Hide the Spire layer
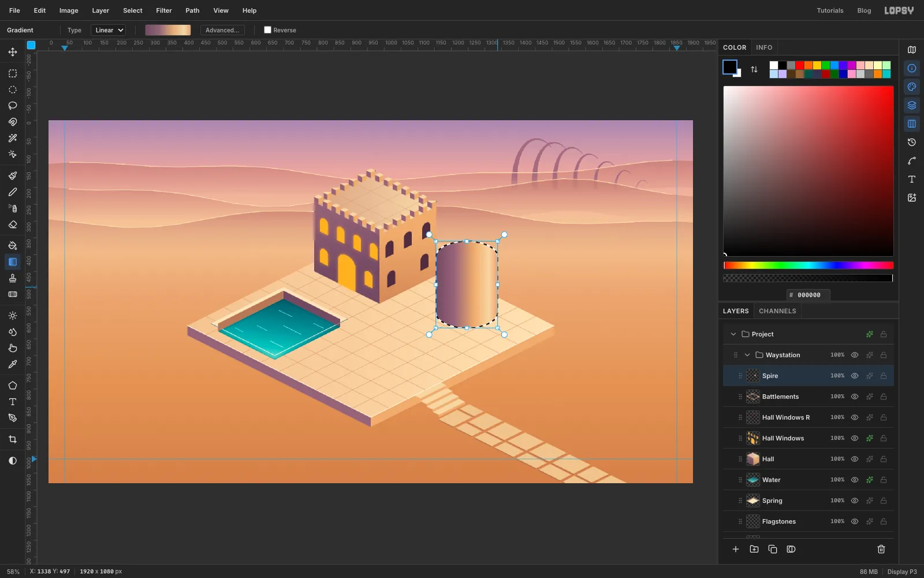The width and height of the screenshot is (924, 578). [x=855, y=376]
